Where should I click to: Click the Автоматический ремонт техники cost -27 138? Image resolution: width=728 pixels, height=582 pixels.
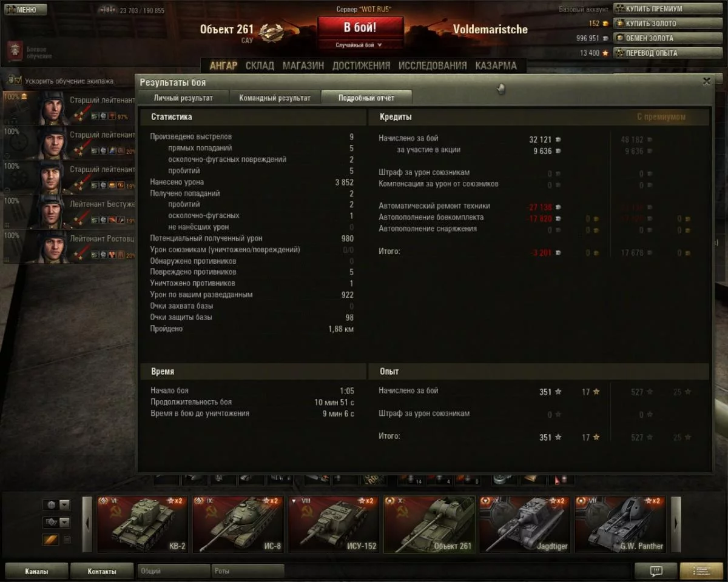[539, 207]
